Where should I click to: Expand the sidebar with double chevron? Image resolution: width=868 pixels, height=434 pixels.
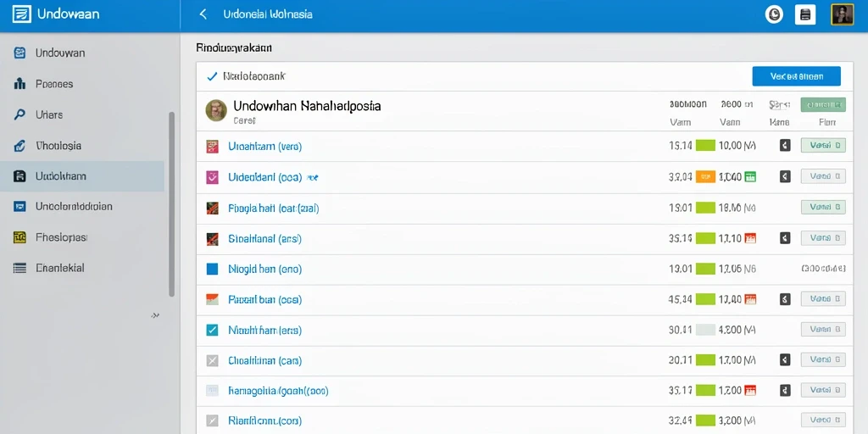(155, 315)
